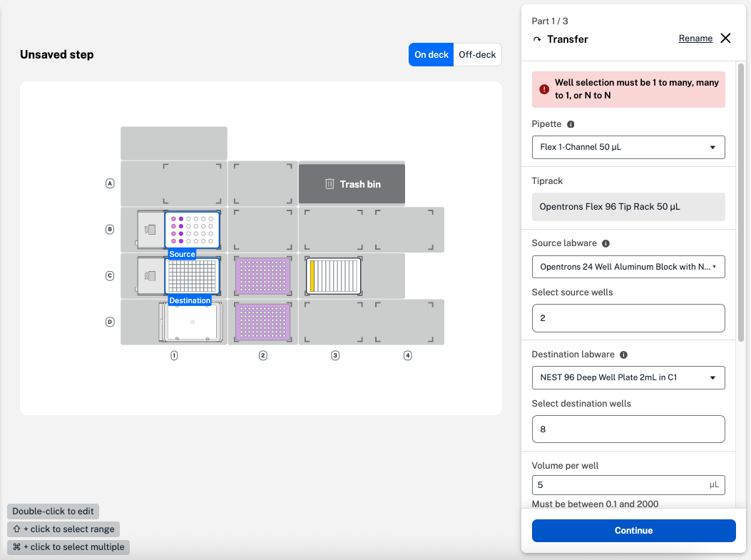Close the Transfer step panel

tap(725, 39)
